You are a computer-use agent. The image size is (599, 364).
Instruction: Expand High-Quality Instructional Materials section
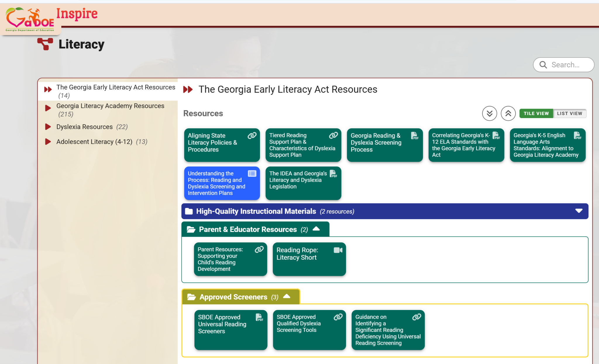(579, 211)
